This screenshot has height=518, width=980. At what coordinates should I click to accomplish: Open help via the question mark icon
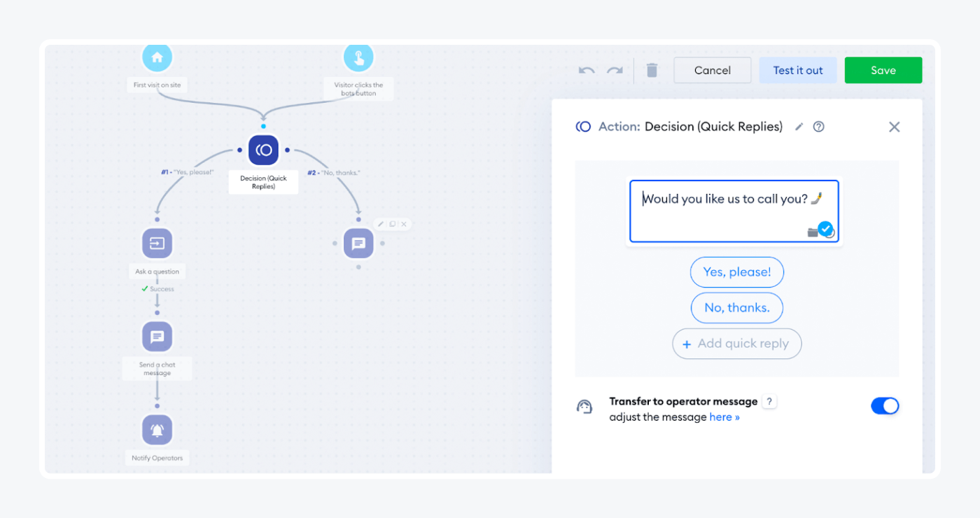[x=818, y=127]
